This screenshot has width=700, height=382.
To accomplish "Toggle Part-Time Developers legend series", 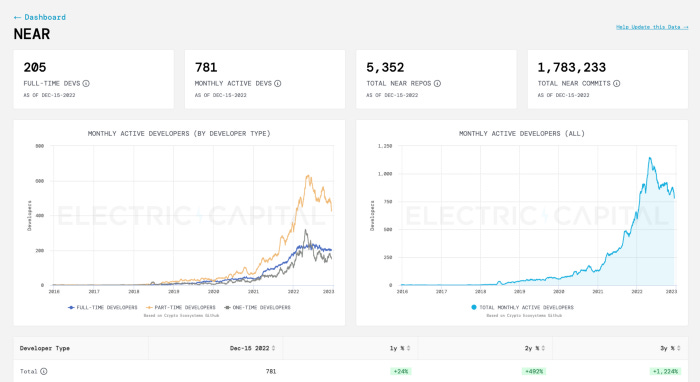I will (181, 307).
